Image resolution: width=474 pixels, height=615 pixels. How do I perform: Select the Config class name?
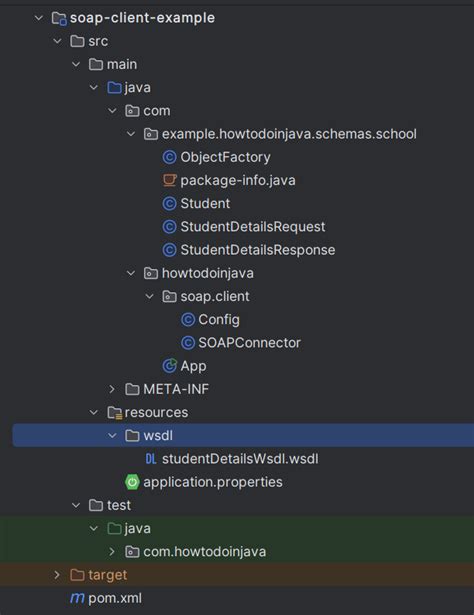tap(219, 320)
